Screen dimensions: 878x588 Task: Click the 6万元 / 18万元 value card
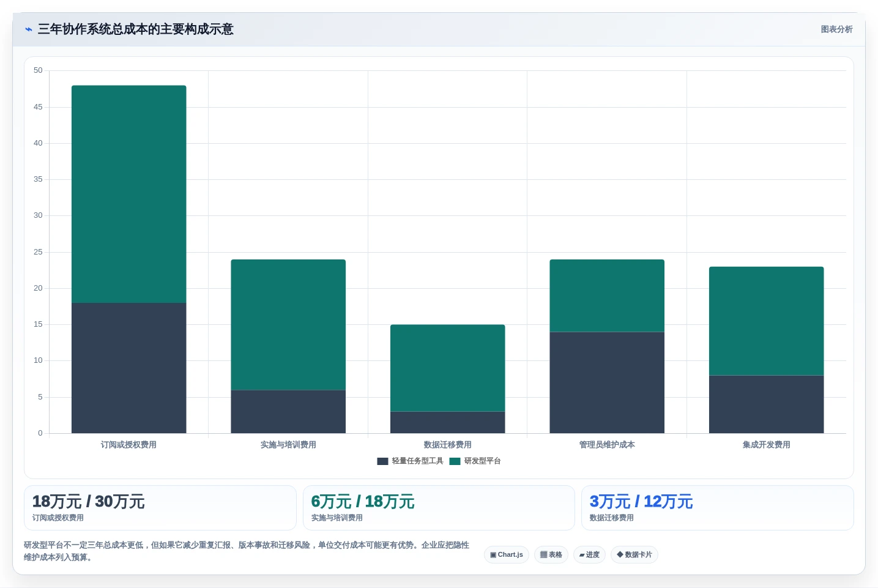(439, 508)
